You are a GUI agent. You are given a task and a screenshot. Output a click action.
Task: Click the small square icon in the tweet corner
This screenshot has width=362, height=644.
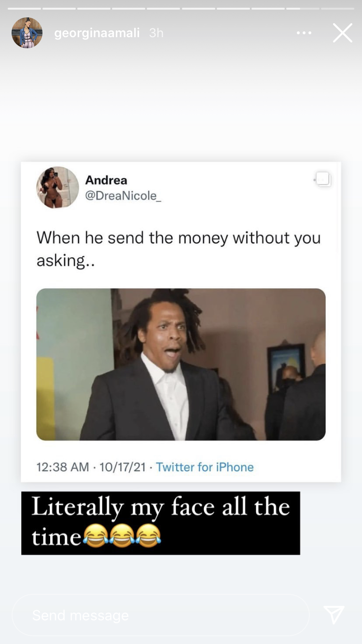point(323,179)
